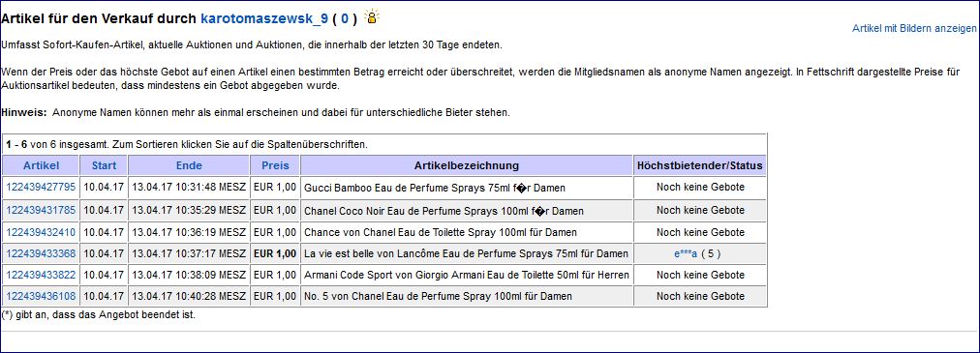Click Noch keine Gebote in Gucci row

700,187
